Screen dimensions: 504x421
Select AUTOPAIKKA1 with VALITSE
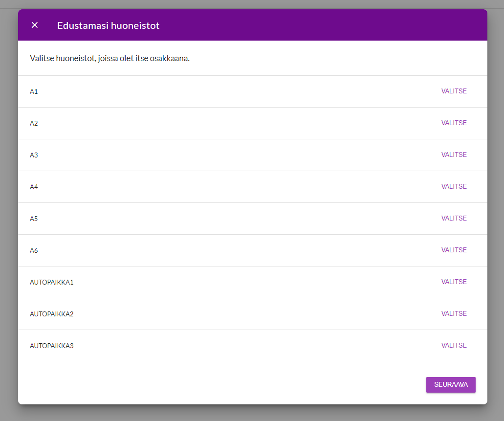454,282
